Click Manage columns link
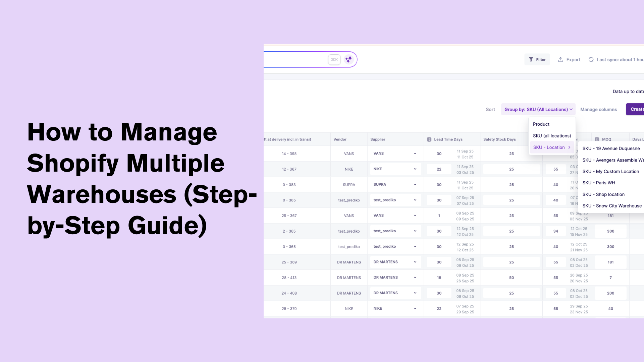Image resolution: width=644 pixels, height=362 pixels. [x=598, y=109]
